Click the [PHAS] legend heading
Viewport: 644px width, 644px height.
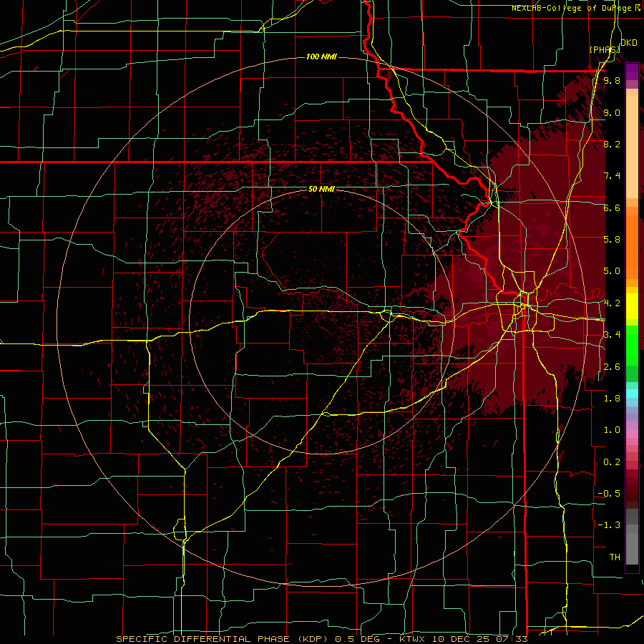[x=605, y=49]
